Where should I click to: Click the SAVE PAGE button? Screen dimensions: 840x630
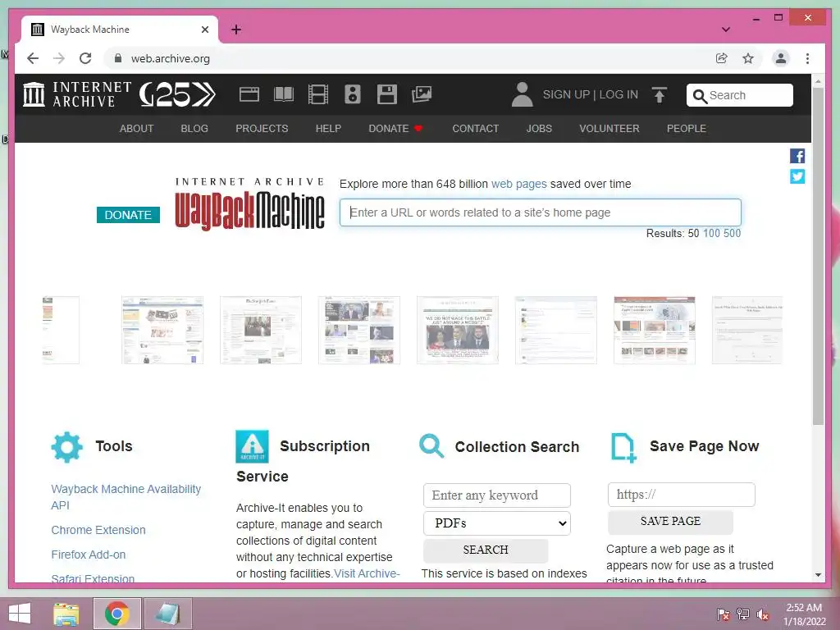[x=670, y=522]
